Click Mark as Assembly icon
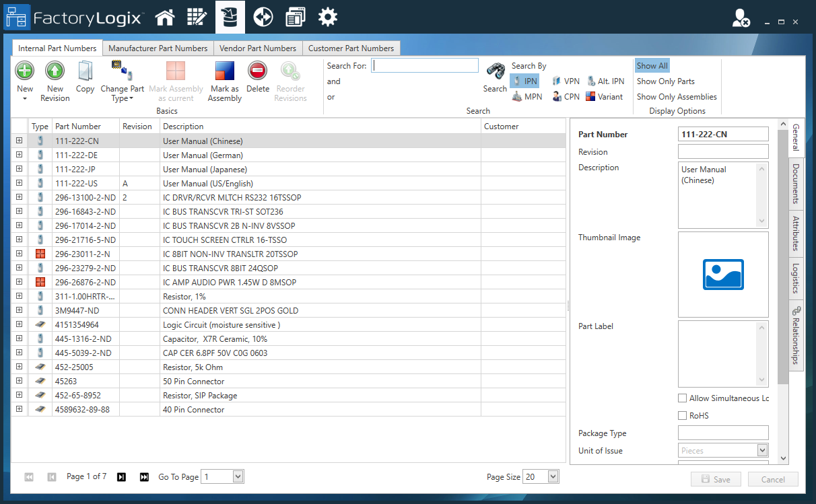The height and width of the screenshot is (504, 816). click(x=224, y=71)
